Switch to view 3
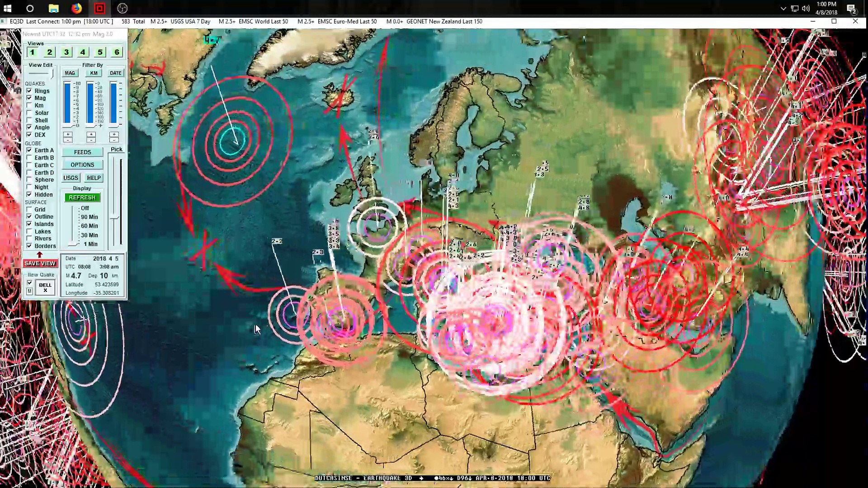Screen dimensions: 868x488 click(x=66, y=52)
